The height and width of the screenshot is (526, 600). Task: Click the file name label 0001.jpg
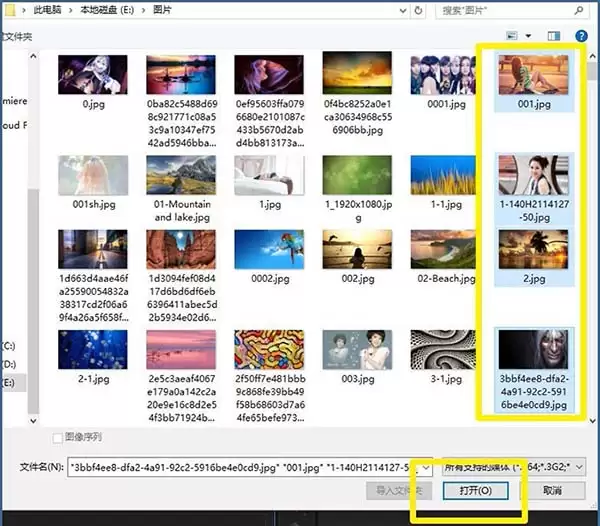446,104
